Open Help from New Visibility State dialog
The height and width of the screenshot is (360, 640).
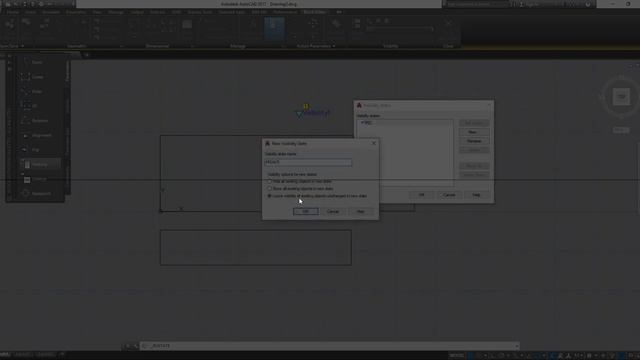point(360,211)
